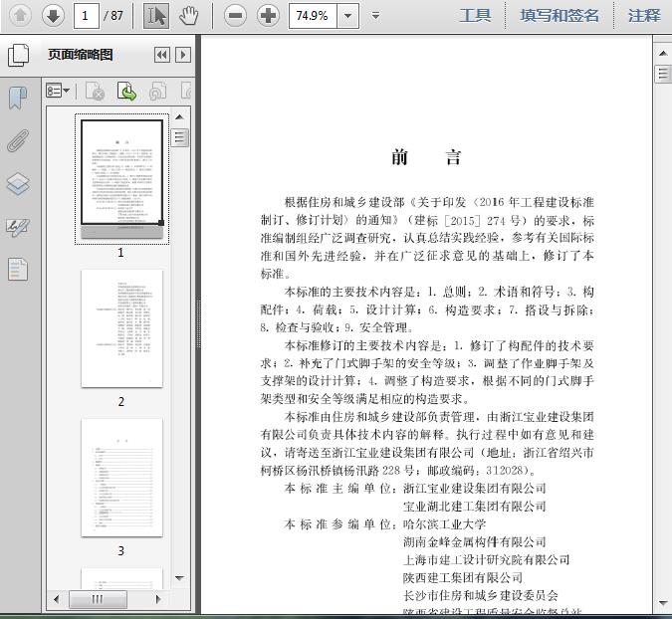The width and height of the screenshot is (672, 619).
Task: Zoom out with the minus button
Action: click(x=235, y=15)
